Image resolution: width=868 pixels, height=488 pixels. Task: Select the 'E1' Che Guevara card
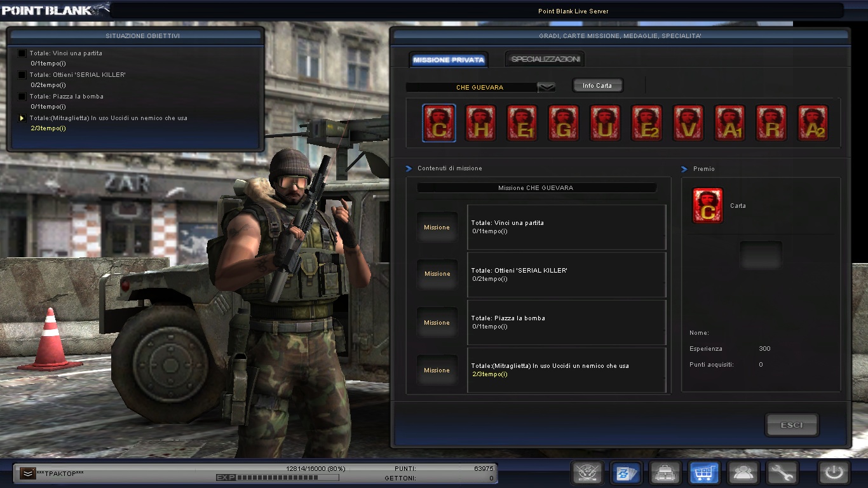click(x=522, y=123)
